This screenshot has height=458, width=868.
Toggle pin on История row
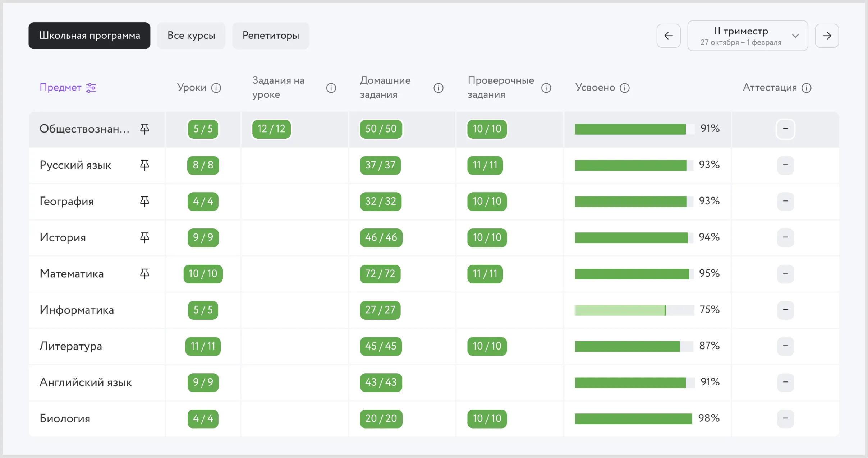144,237
